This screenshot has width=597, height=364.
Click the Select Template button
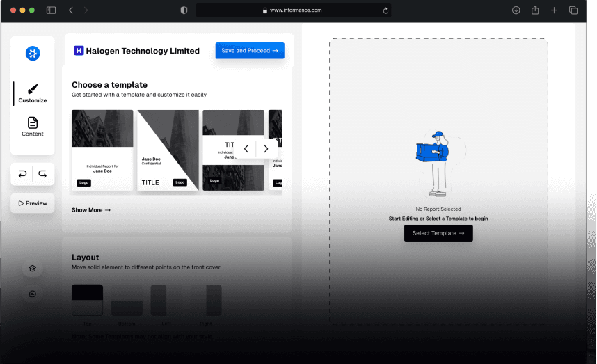point(438,233)
